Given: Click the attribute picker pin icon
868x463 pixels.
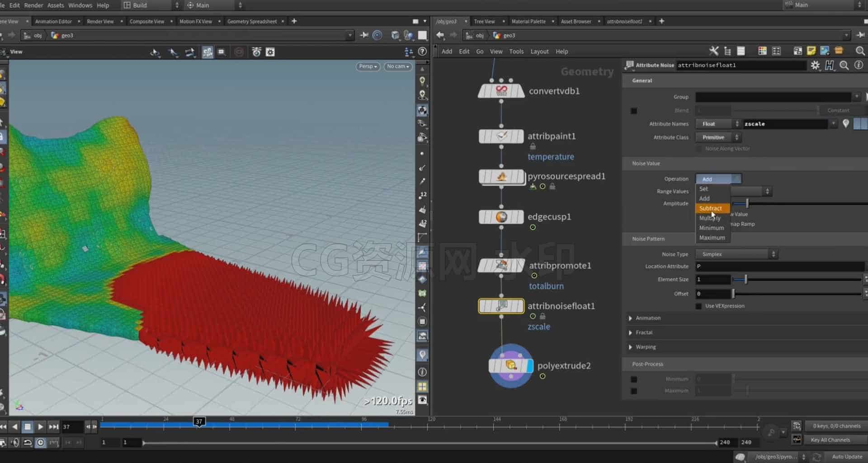Looking at the screenshot, I should (x=846, y=123).
